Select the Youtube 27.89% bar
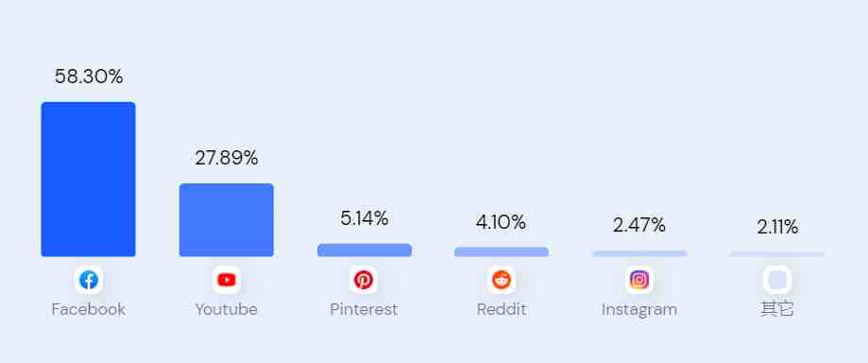The width and height of the screenshot is (868, 363). (x=227, y=220)
